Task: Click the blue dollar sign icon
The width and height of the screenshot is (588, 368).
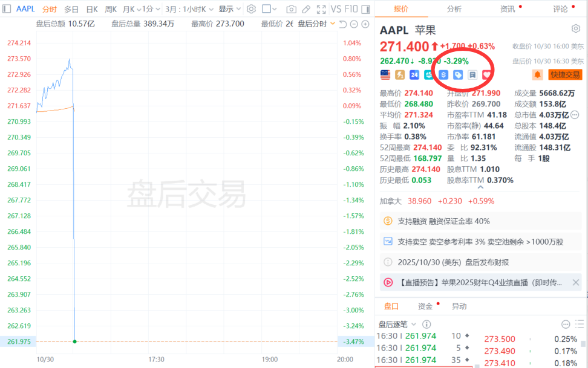Action: click(x=443, y=74)
